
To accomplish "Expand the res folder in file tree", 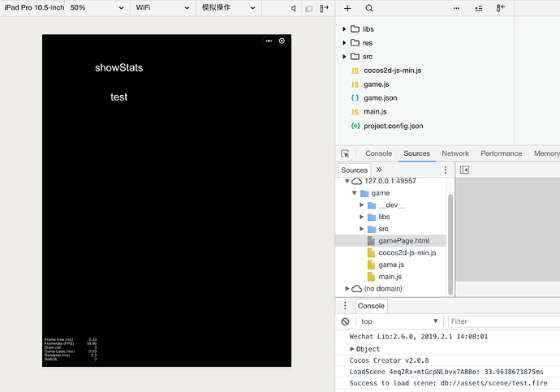I will click(x=344, y=43).
